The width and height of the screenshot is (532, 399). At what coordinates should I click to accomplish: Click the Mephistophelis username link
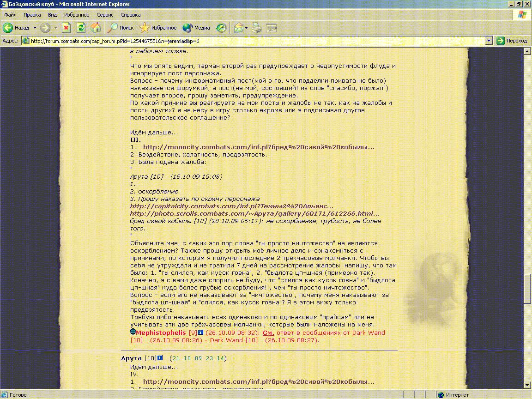161,333
